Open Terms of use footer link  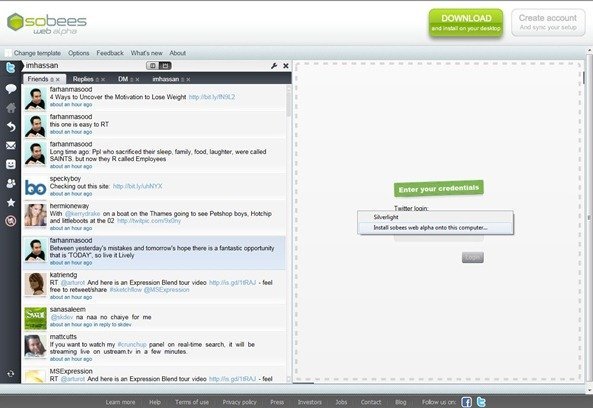pyautogui.click(x=192, y=402)
